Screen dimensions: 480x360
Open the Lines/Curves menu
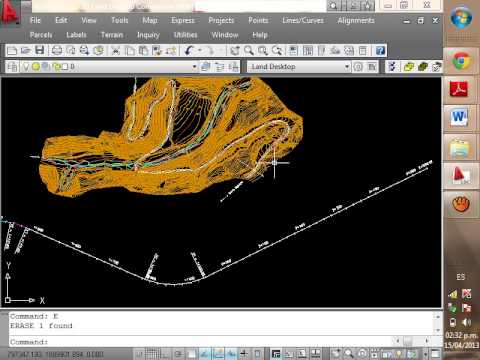coord(303,20)
